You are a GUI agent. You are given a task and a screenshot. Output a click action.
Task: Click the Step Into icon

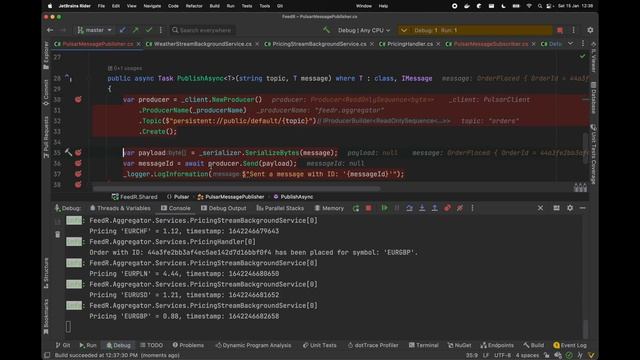422,208
